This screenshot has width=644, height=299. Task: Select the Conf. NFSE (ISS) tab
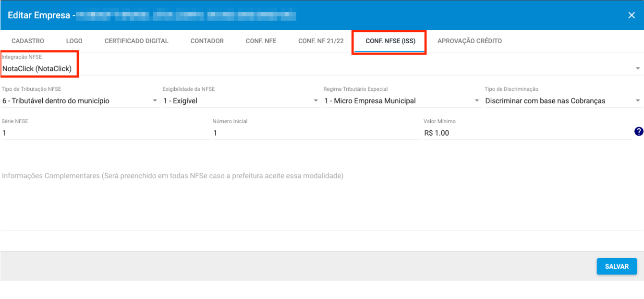pos(389,41)
